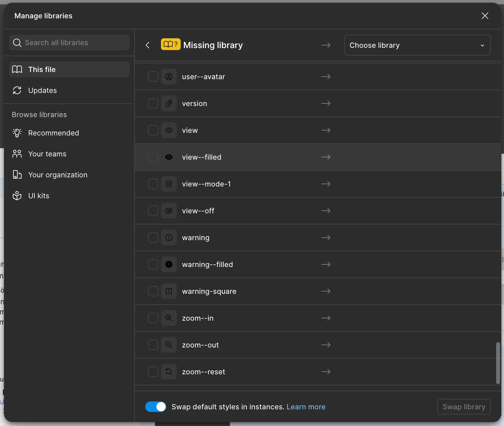Viewport: 504px width, 426px height.
Task: Click the warning-square icon thumbnail
Action: [169, 291]
